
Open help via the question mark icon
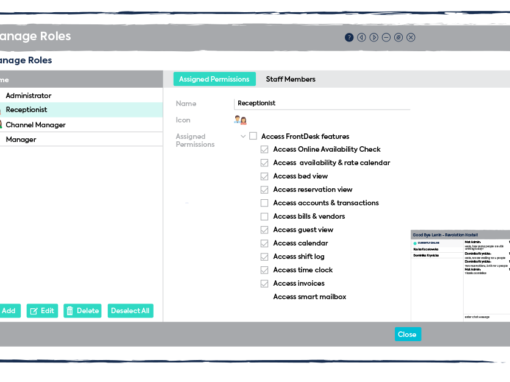point(349,37)
